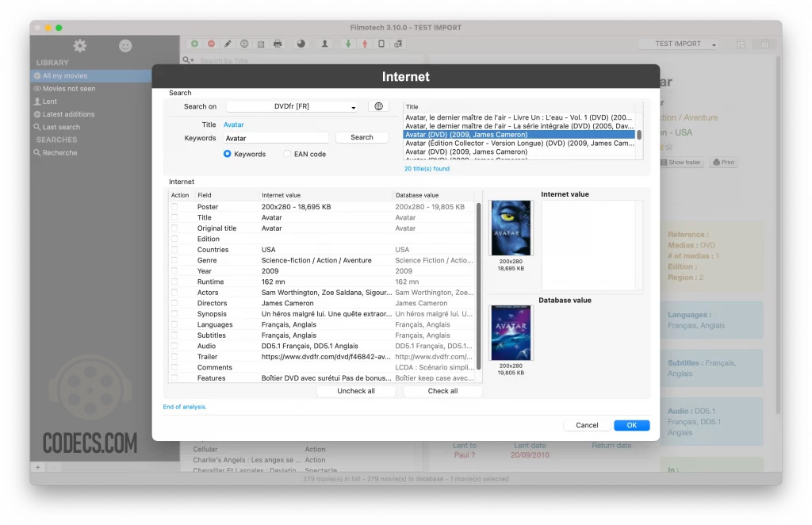Check the Synopsis row action checkbox
812x525 pixels.
click(x=174, y=314)
